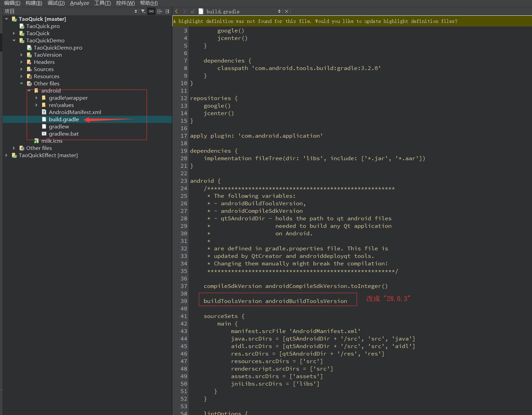This screenshot has width=532, height=415.
Task: Select gradlew.bat file in project tree
Action: click(x=64, y=134)
